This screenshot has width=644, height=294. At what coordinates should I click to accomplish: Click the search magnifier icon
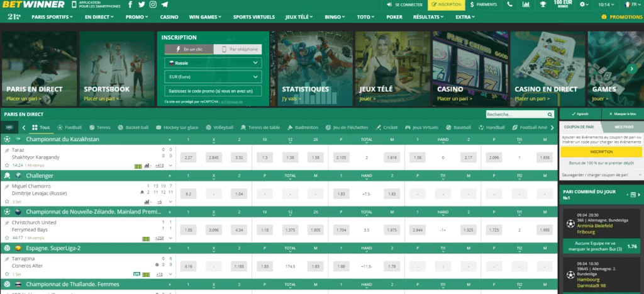click(x=551, y=115)
